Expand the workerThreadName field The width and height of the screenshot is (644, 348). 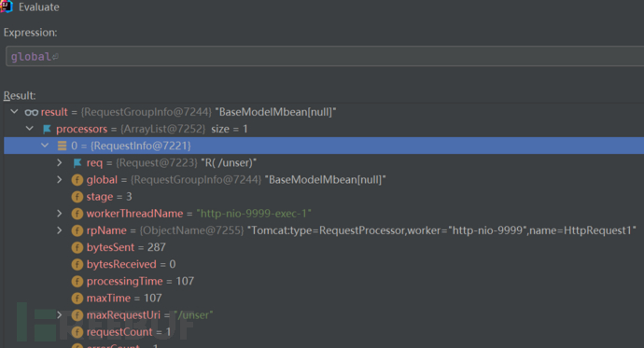[60, 214]
